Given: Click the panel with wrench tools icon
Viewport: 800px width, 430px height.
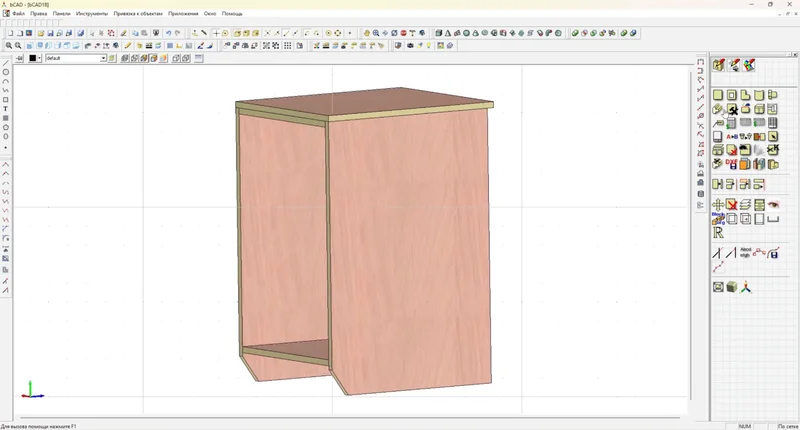Looking at the screenshot, I should [732, 109].
